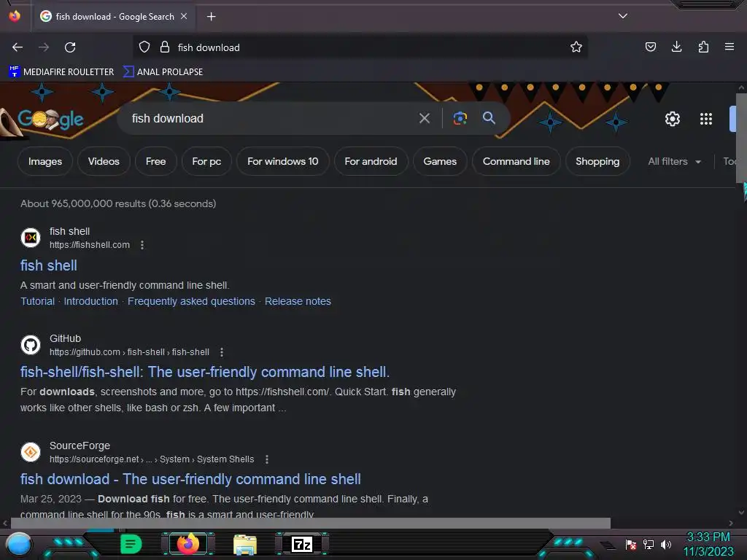Click the SourceForge favicon
This screenshot has width=747, height=560.
(x=31, y=452)
